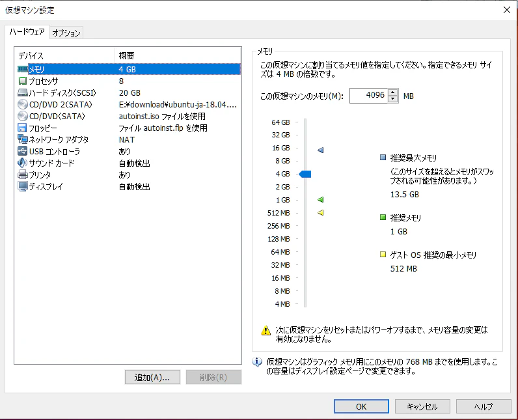
Task: Confirm settings with the OK button
Action: 361,406
